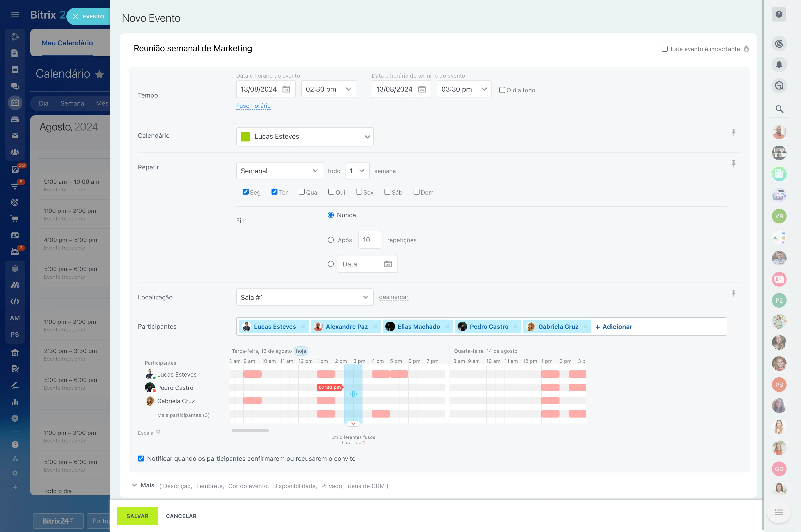Screen dimensions: 801x532
Task: Switch to Meu Calendário tab
Action: tap(67, 43)
